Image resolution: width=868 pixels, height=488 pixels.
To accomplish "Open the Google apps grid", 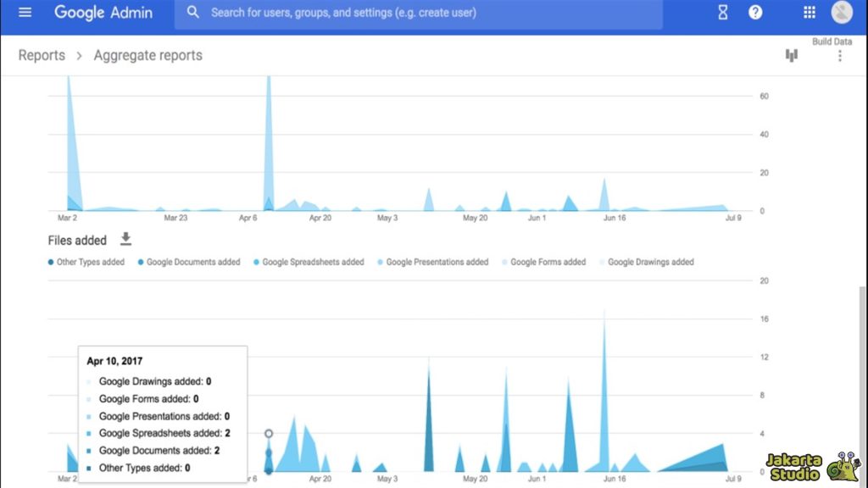I will pyautogui.click(x=810, y=12).
